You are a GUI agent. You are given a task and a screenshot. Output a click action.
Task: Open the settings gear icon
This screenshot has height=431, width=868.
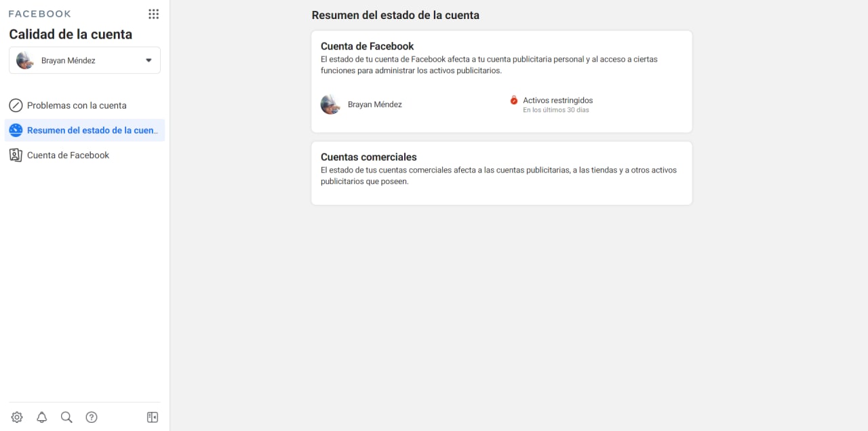(17, 417)
